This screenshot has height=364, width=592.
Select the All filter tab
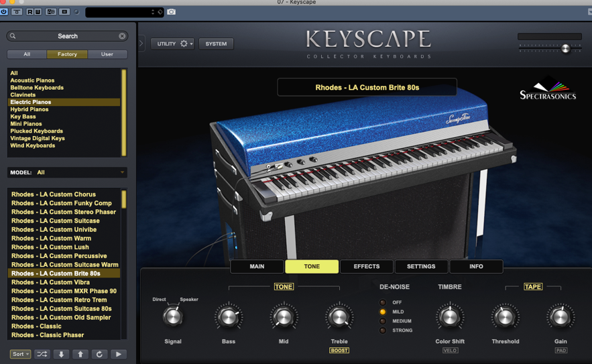(27, 54)
